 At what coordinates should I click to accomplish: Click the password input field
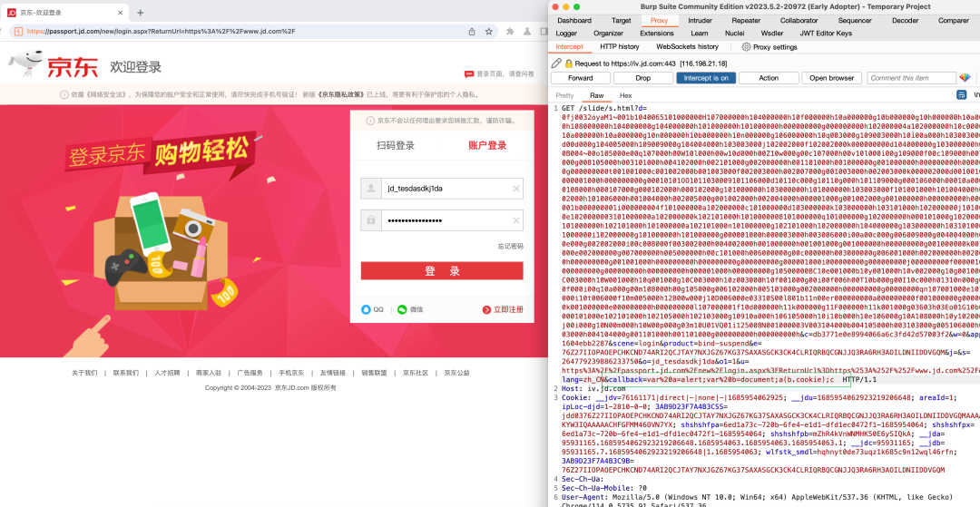point(442,220)
